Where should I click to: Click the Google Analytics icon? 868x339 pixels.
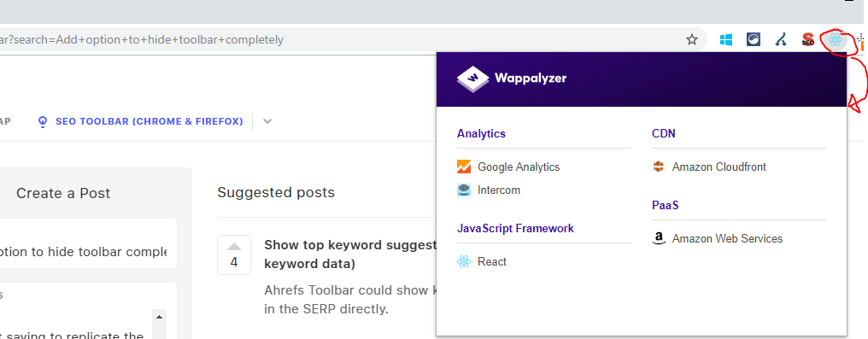pyautogui.click(x=464, y=167)
